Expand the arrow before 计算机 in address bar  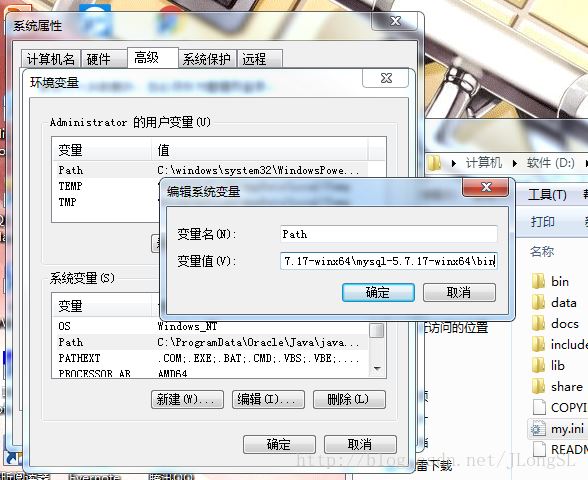tap(454, 164)
